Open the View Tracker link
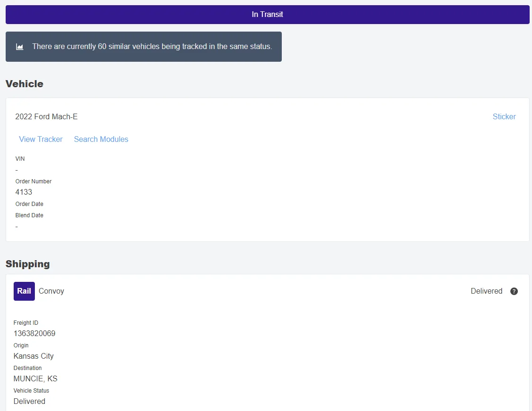This screenshot has width=532, height=411. tap(41, 139)
